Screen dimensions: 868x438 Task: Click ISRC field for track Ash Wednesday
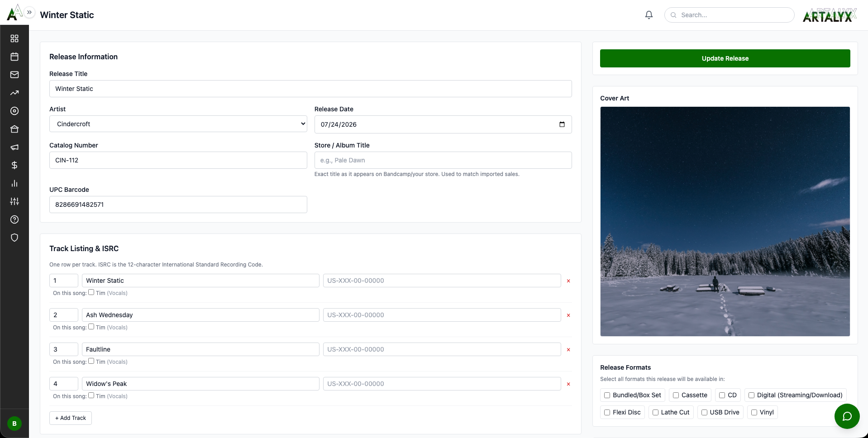pos(442,315)
